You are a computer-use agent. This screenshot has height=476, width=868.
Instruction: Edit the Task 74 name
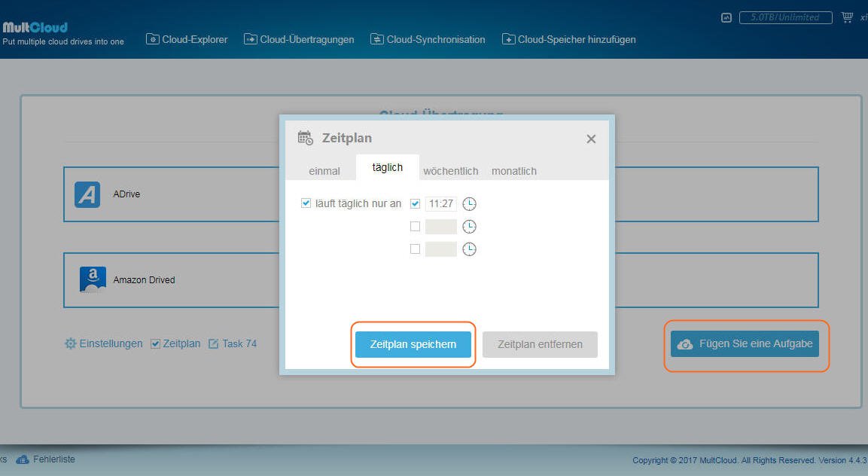coord(239,343)
